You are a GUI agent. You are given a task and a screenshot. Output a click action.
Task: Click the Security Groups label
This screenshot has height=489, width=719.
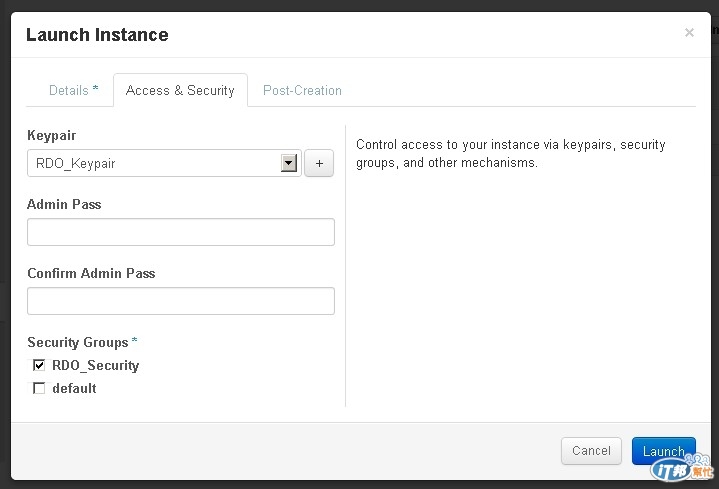78,342
